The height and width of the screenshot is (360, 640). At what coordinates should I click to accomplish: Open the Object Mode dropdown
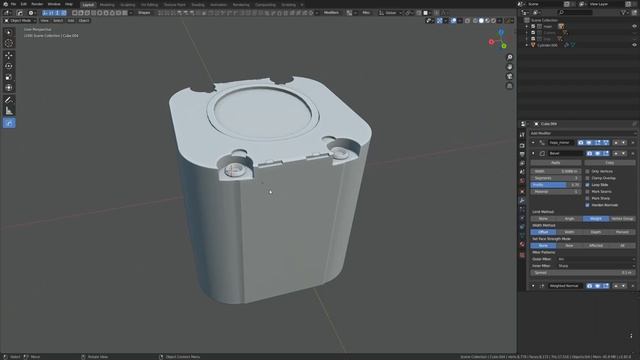20,20
